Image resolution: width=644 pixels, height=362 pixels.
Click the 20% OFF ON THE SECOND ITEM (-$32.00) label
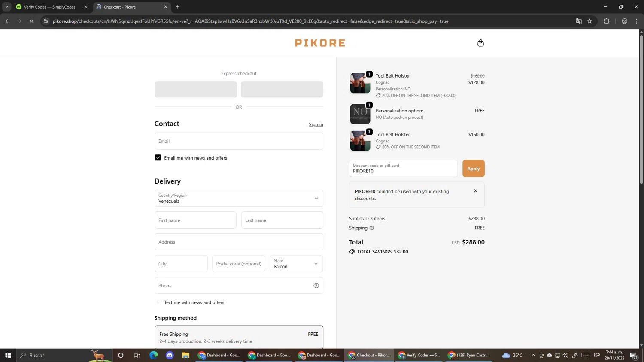[419, 96]
